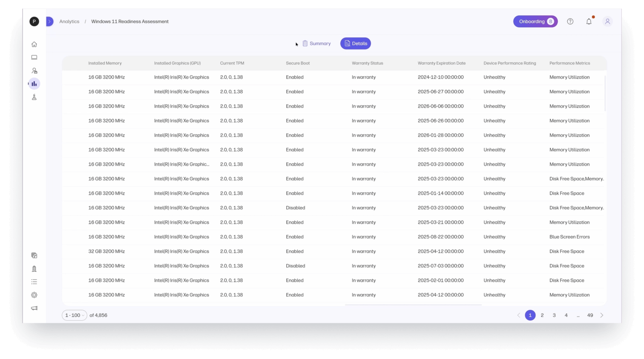Click the 2026-01-28 00:00:00 expiration cell

point(441,135)
